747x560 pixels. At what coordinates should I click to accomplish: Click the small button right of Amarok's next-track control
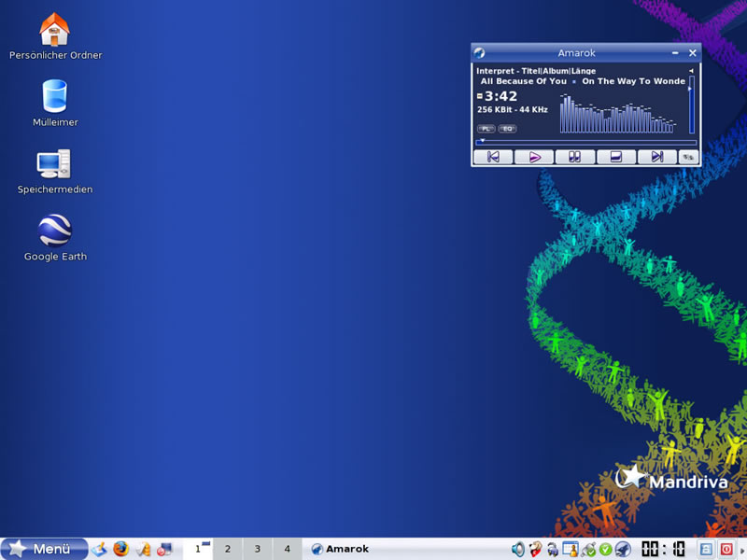pos(688,157)
